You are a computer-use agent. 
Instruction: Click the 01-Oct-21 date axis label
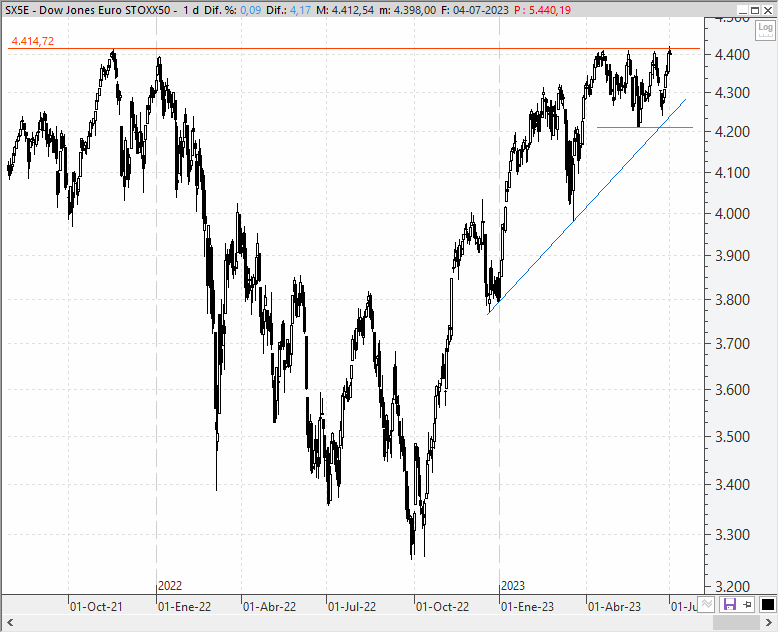click(96, 607)
